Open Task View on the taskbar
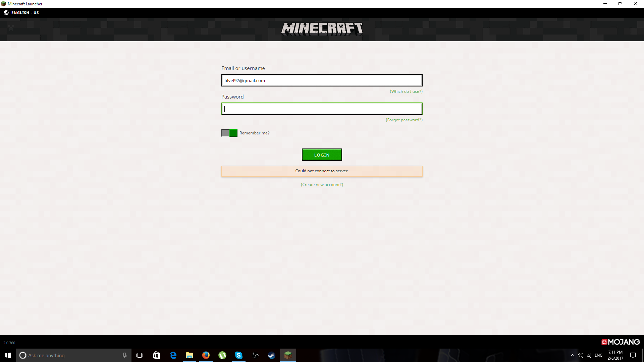This screenshot has width=644, height=362. (x=140, y=355)
